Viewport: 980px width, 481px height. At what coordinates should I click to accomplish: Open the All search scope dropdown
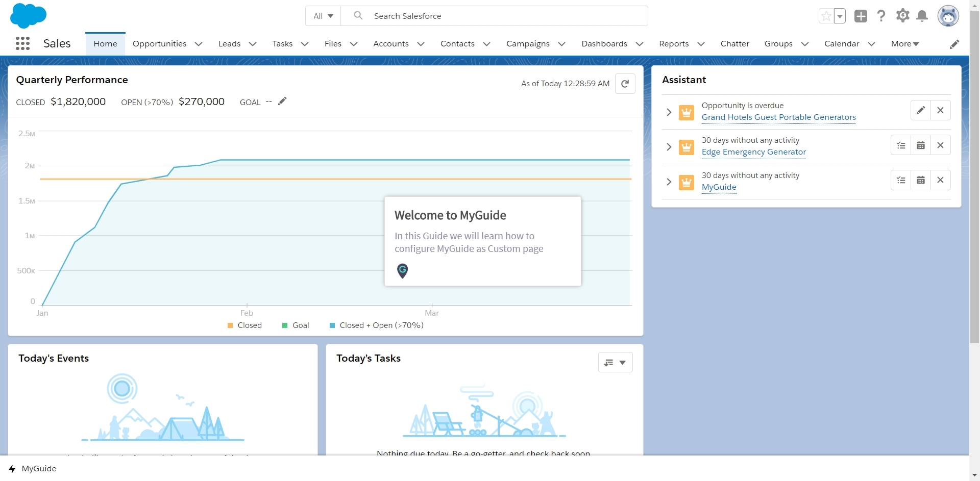coord(323,16)
